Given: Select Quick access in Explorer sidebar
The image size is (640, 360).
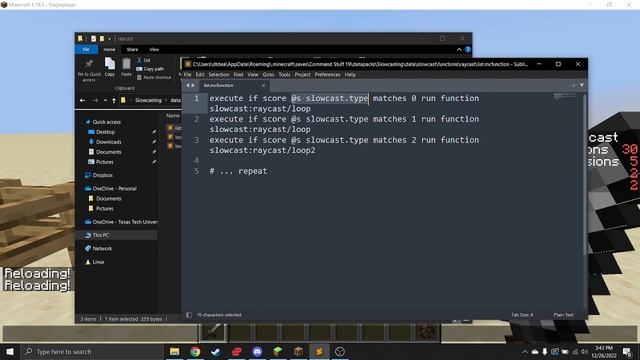Looking at the screenshot, I should pos(106,122).
